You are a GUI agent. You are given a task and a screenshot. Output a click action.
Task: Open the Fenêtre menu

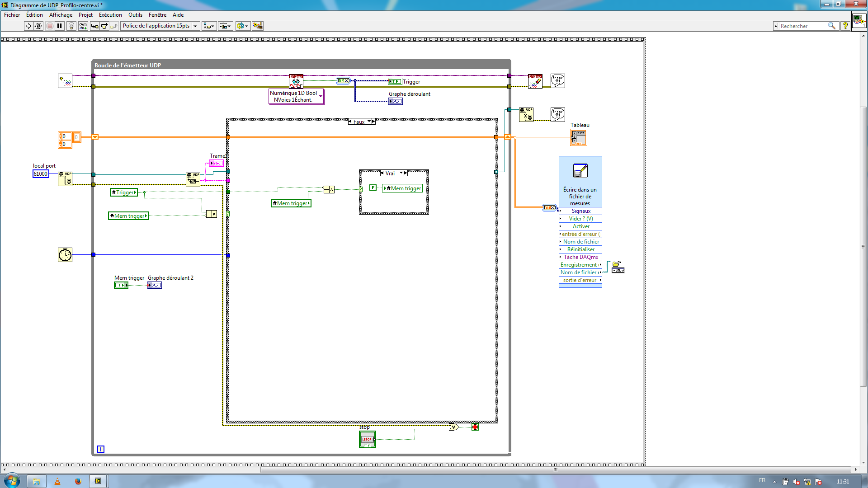(x=157, y=15)
